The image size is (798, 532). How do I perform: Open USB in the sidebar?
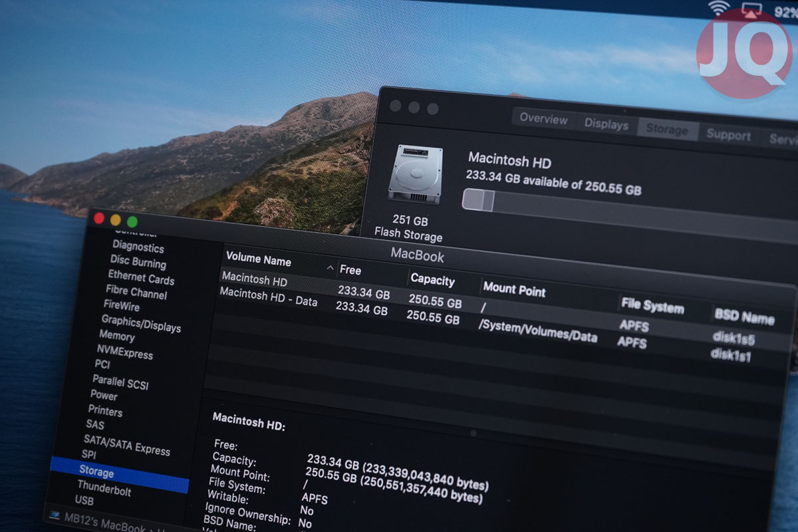click(84, 500)
